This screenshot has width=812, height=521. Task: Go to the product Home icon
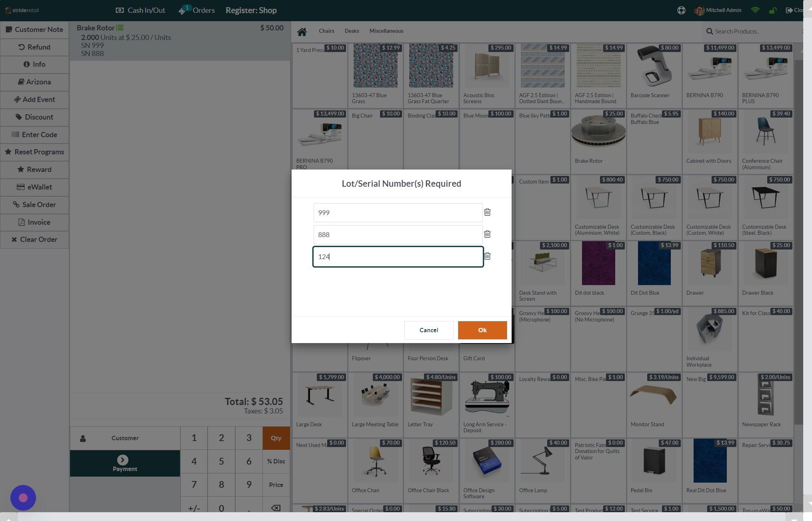pyautogui.click(x=302, y=32)
